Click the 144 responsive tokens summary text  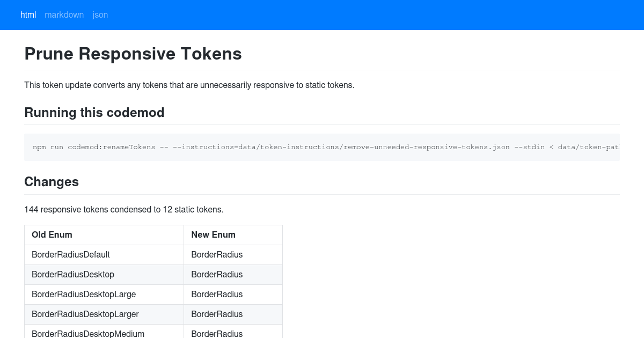pos(124,210)
